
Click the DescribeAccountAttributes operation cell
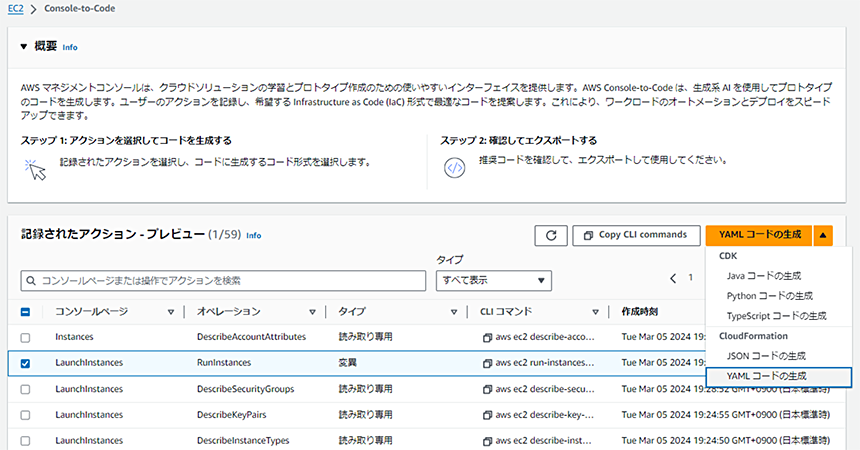251,337
